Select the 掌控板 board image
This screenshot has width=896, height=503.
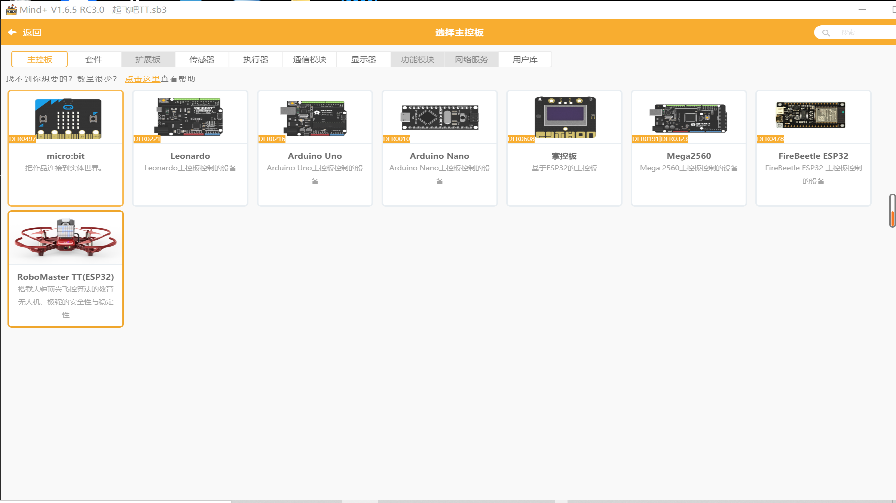tap(565, 117)
